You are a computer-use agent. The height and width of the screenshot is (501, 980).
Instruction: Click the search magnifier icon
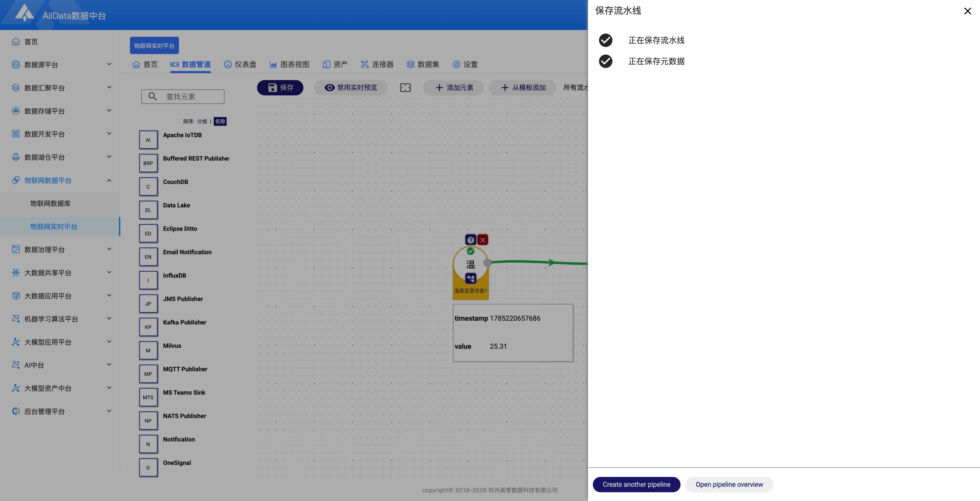[x=152, y=97]
